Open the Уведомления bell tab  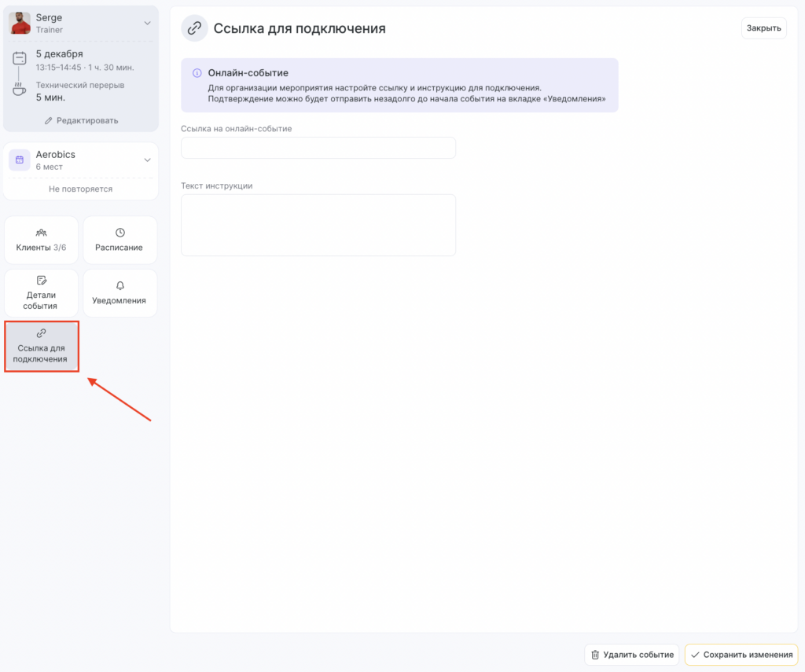[119, 293]
